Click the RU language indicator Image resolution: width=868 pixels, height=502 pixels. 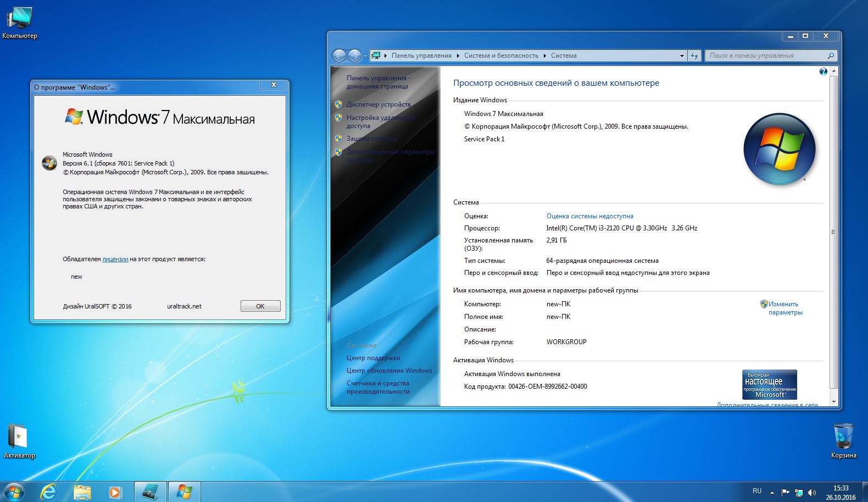[757, 491]
